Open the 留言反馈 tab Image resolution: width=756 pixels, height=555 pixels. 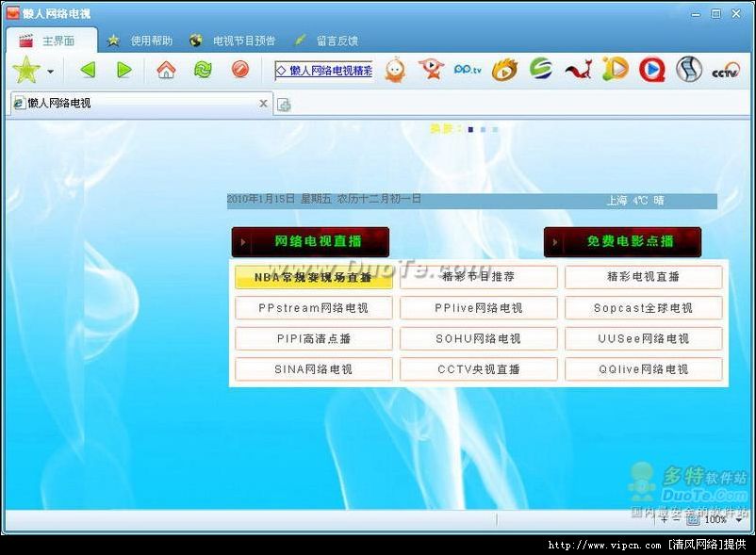(327, 41)
